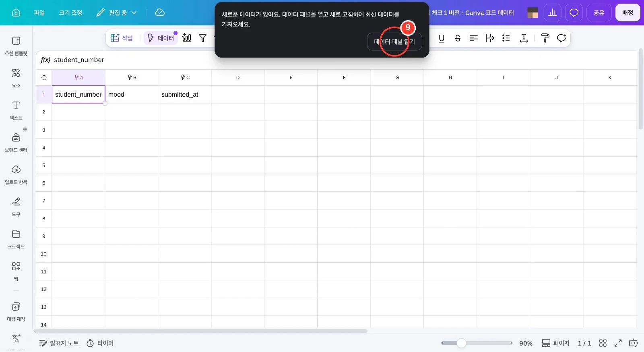Image resolution: width=644 pixels, height=352 pixels.
Task: Open the 도구 tools panel
Action: pos(16,207)
